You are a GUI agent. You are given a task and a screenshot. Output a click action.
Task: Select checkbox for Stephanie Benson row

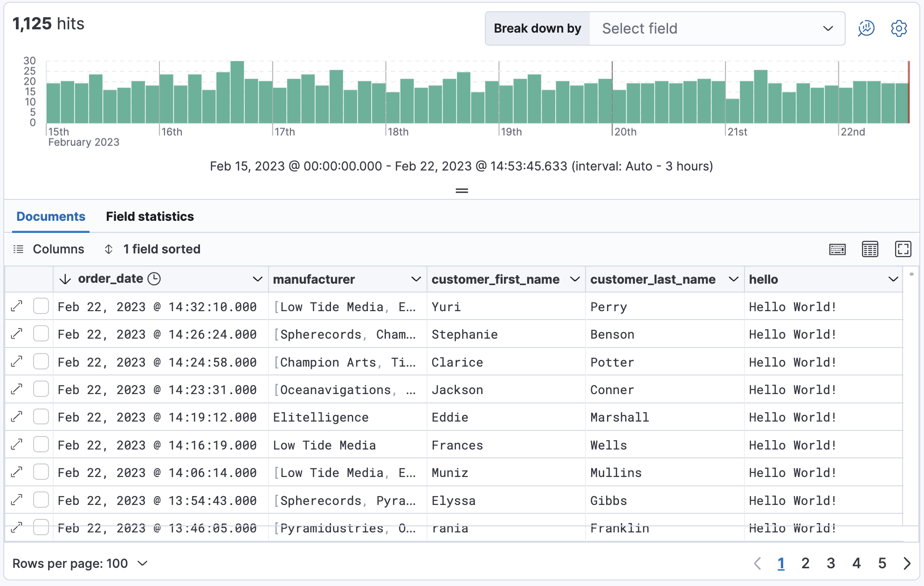pyautogui.click(x=41, y=334)
